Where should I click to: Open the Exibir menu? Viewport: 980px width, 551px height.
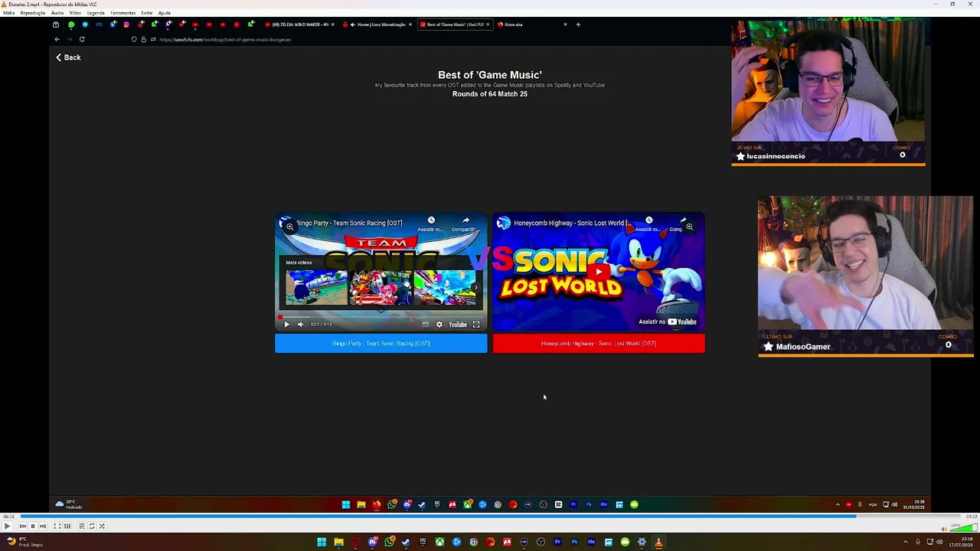click(x=147, y=13)
